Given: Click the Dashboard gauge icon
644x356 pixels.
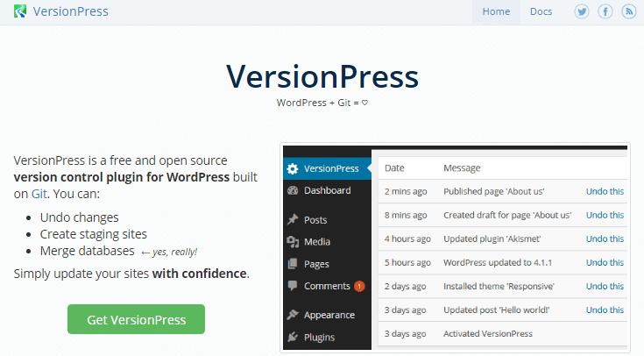Looking at the screenshot, I should (293, 190).
